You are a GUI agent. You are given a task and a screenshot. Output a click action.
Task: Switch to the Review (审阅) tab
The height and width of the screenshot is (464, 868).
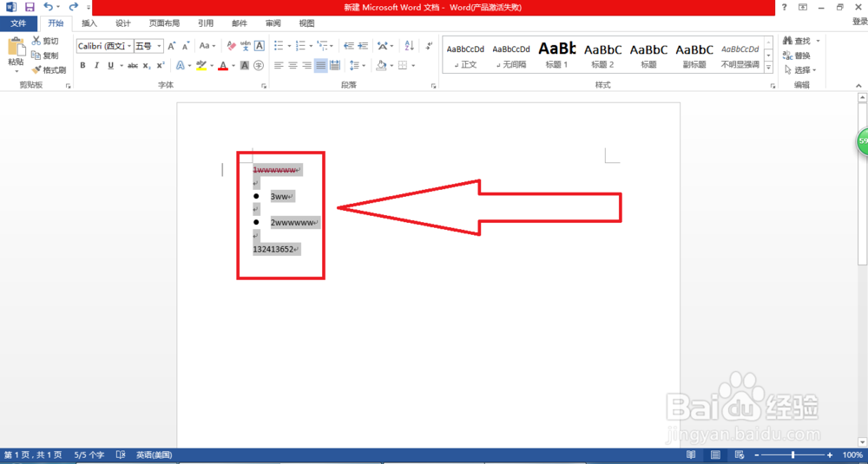pos(273,23)
